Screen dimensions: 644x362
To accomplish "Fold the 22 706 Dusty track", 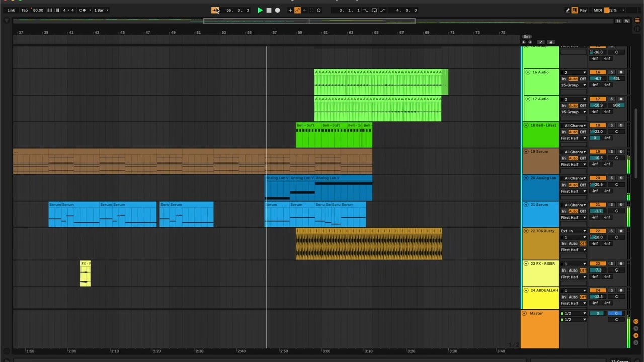I will coord(526,231).
